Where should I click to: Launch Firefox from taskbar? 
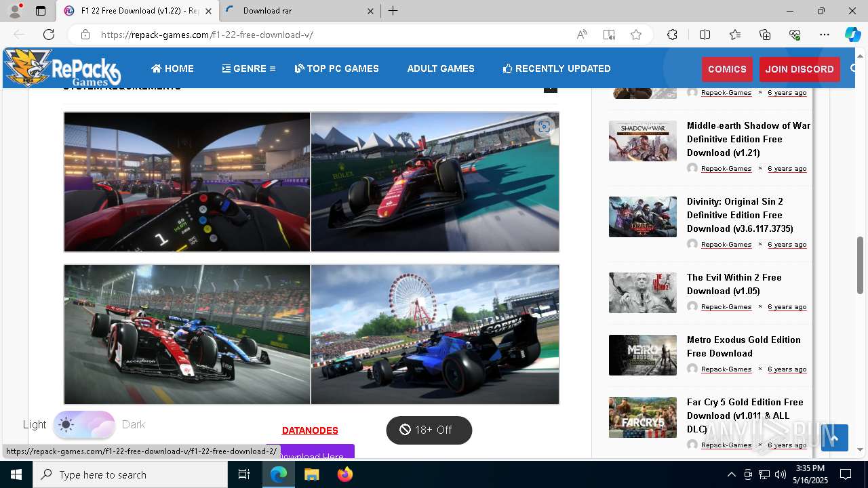tap(345, 474)
